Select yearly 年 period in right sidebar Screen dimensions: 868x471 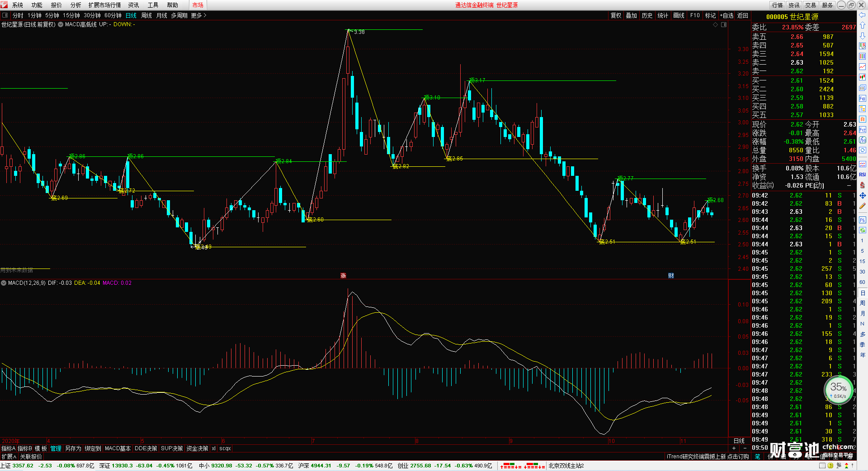coord(862,355)
